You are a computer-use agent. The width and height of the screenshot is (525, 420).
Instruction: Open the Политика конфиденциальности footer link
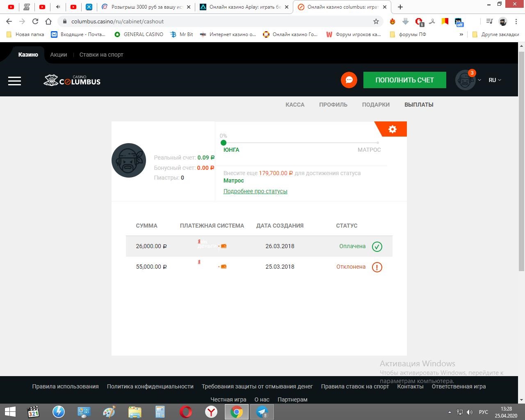(x=150, y=386)
